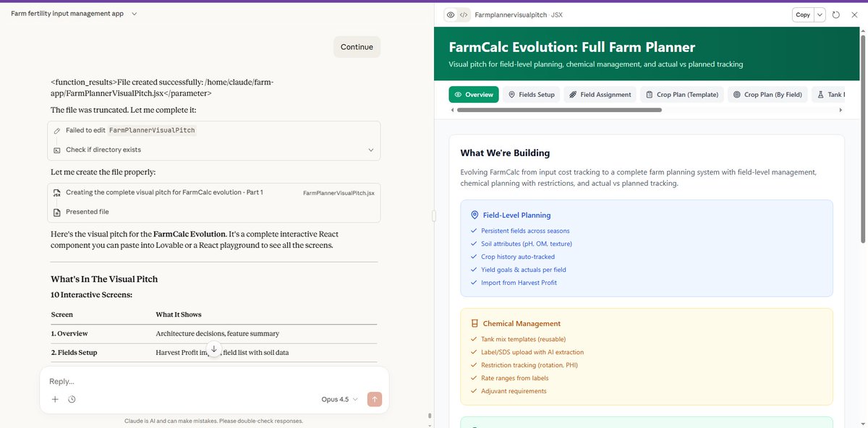Click 'Tank mix templates (reusable)' item

(x=523, y=339)
